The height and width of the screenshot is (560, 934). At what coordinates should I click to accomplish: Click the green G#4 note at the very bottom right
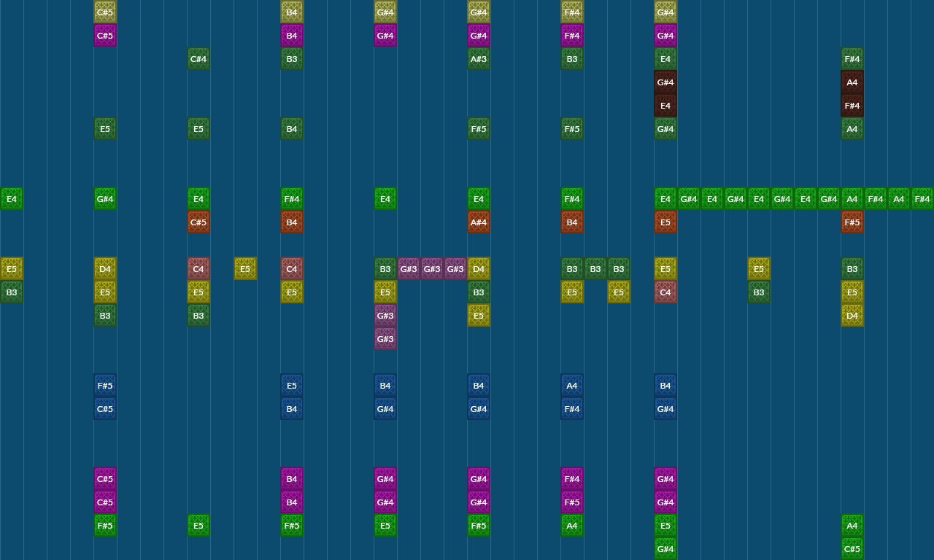coord(665,548)
